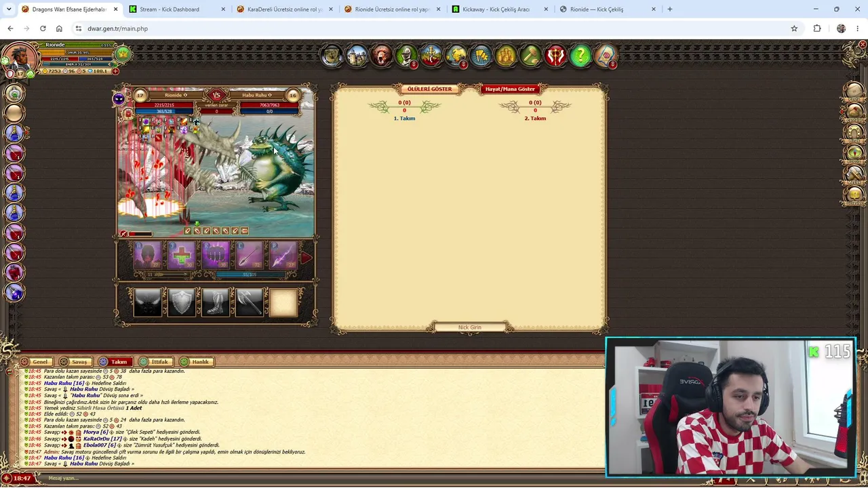
Task: Use the purple fist combat skill
Action: [x=216, y=256]
